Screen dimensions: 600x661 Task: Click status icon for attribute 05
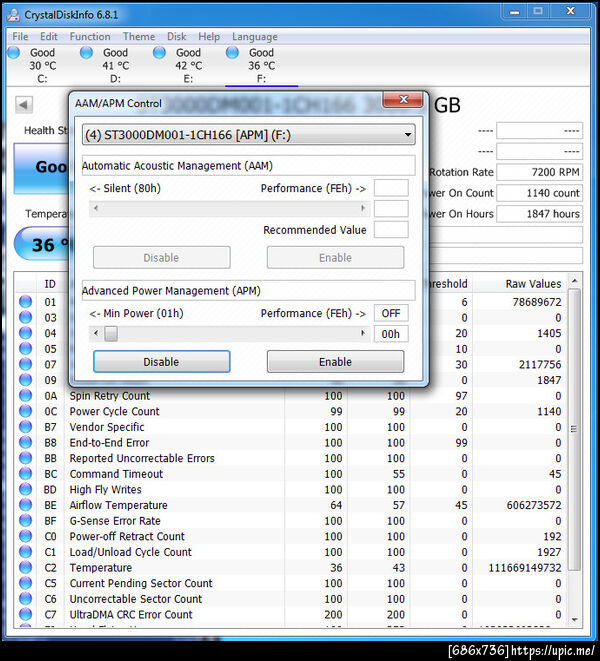[26, 349]
